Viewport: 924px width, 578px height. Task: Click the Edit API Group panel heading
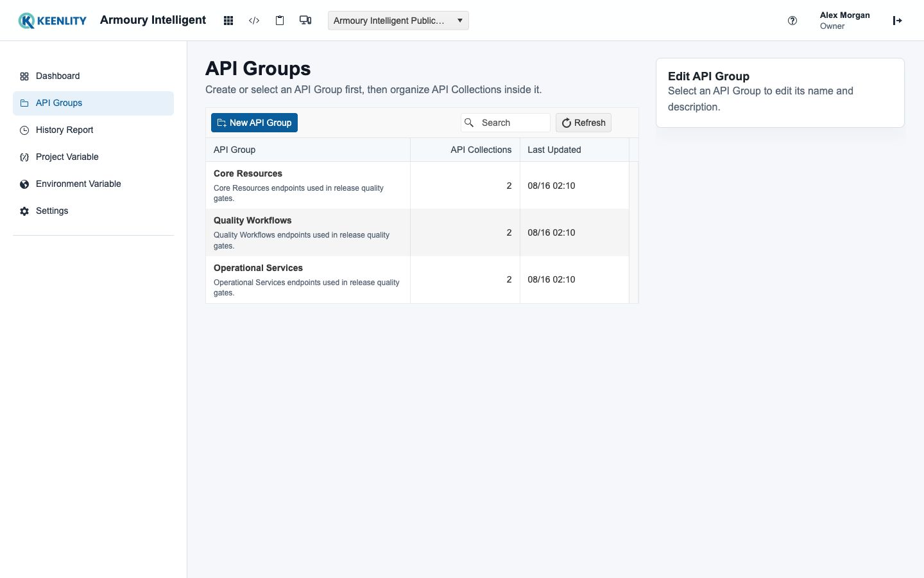coord(708,76)
